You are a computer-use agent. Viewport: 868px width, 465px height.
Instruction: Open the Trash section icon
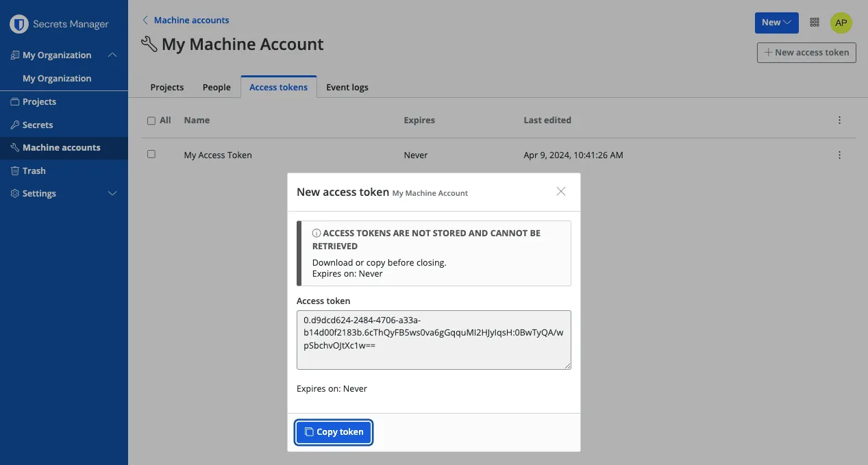tap(15, 171)
